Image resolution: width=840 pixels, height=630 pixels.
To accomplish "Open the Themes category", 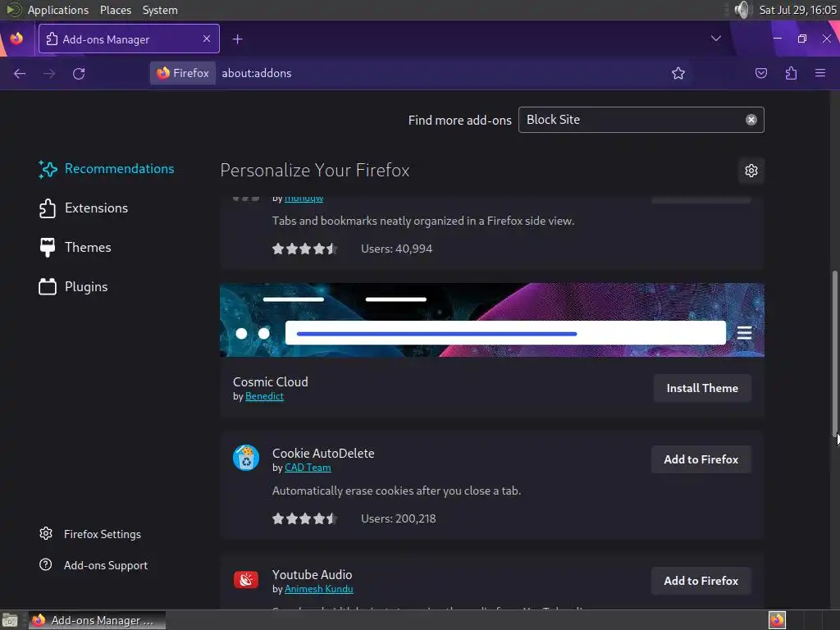I will click(x=75, y=248).
